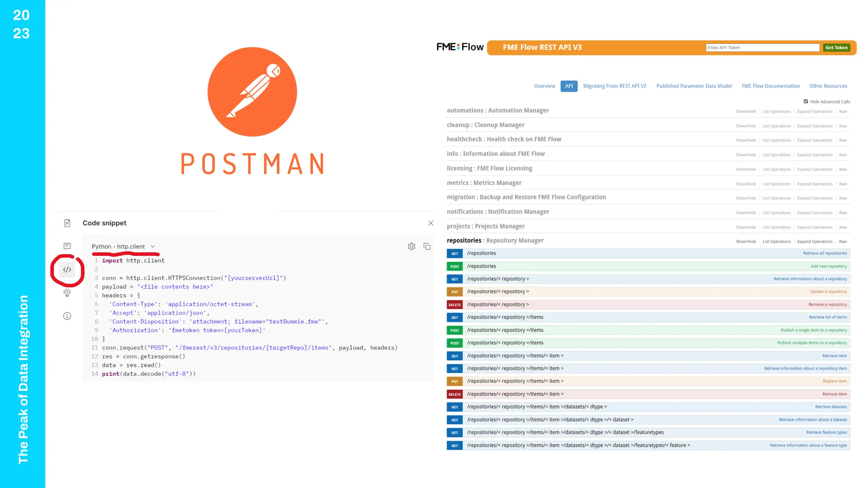Image resolution: width=868 pixels, height=488 pixels.
Task: Open the documentation page icon
Action: [x=67, y=223]
